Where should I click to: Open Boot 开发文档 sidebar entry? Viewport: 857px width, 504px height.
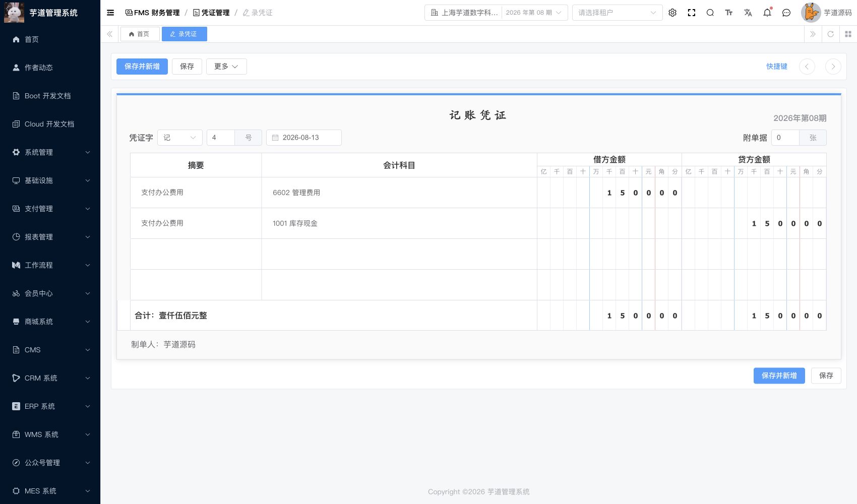pyautogui.click(x=50, y=96)
